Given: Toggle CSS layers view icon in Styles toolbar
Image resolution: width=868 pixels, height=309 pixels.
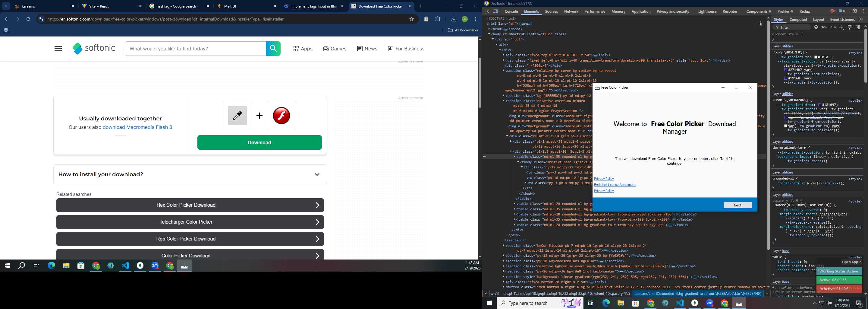Looking at the screenshot, I should click(816, 27).
